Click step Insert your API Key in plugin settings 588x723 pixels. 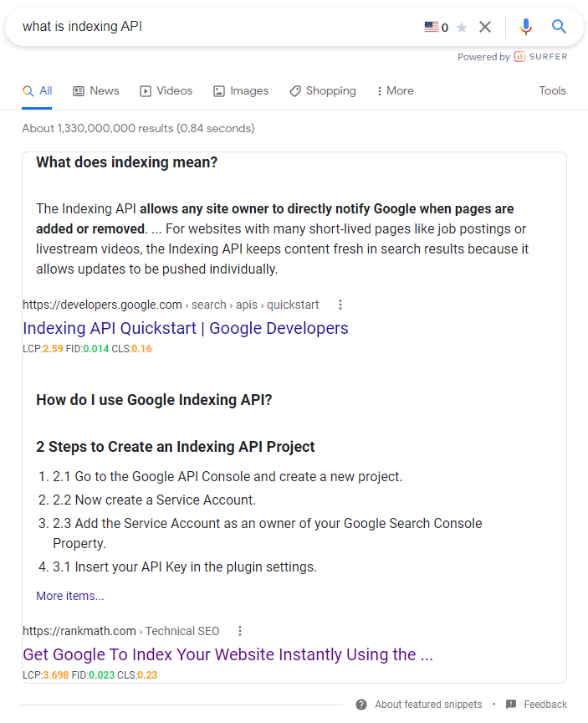[185, 567]
